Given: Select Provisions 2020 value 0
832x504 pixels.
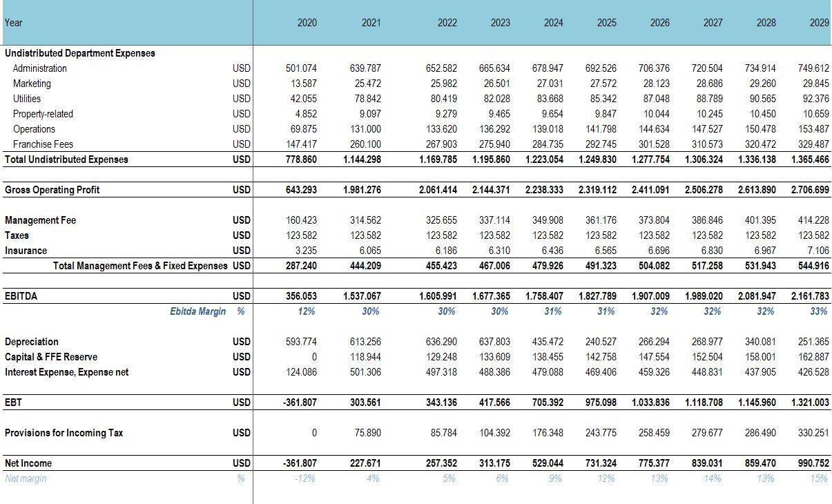Looking at the screenshot, I should (314, 433).
